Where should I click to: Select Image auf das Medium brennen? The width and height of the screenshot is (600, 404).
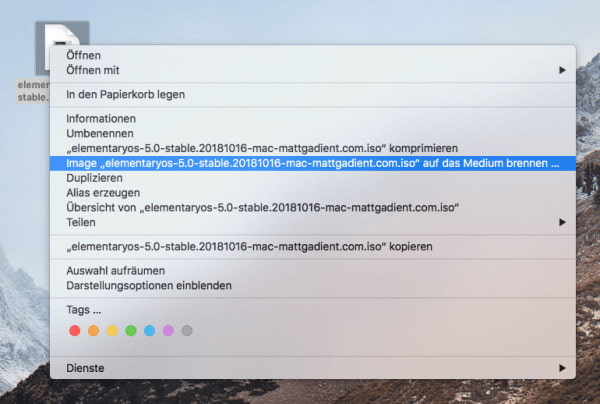[x=313, y=163]
